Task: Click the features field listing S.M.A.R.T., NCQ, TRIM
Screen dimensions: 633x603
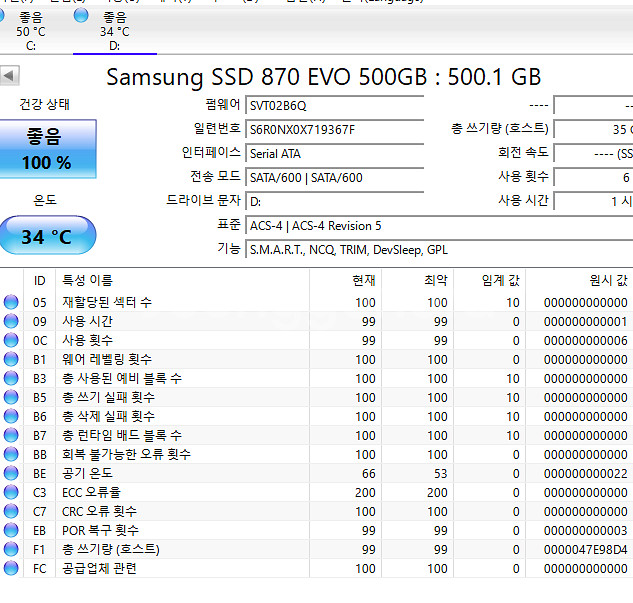Action: pos(439,249)
